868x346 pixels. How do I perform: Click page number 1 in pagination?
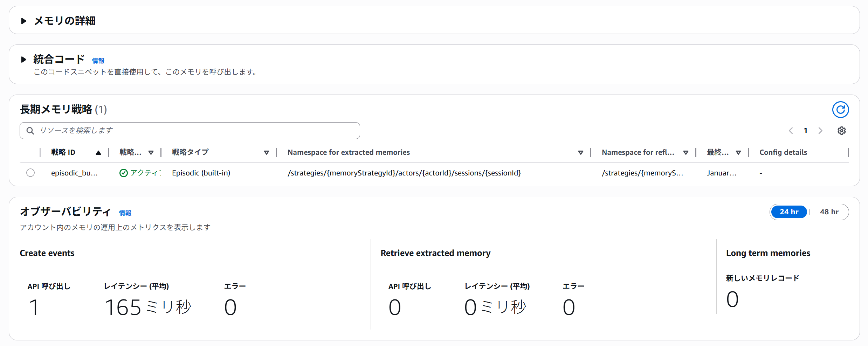click(805, 131)
